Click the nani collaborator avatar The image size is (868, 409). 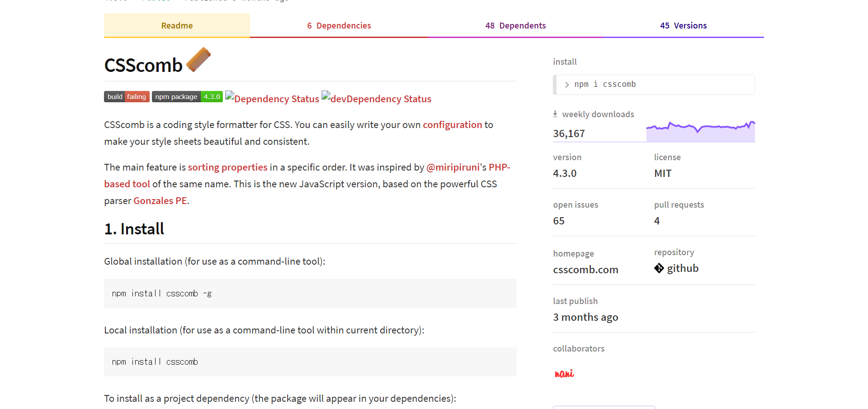pos(564,373)
